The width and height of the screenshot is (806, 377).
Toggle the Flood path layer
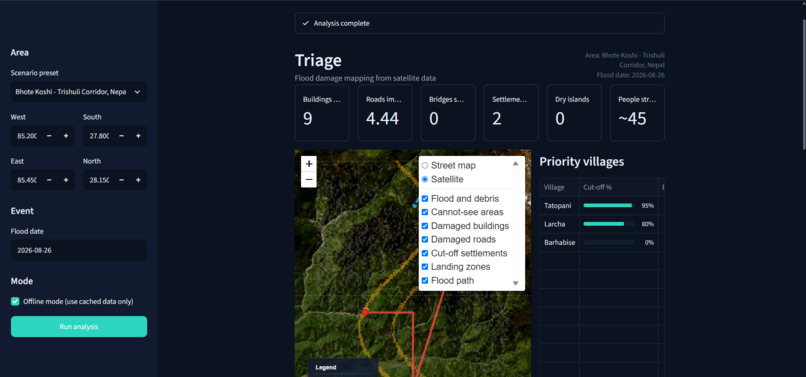[x=425, y=281]
